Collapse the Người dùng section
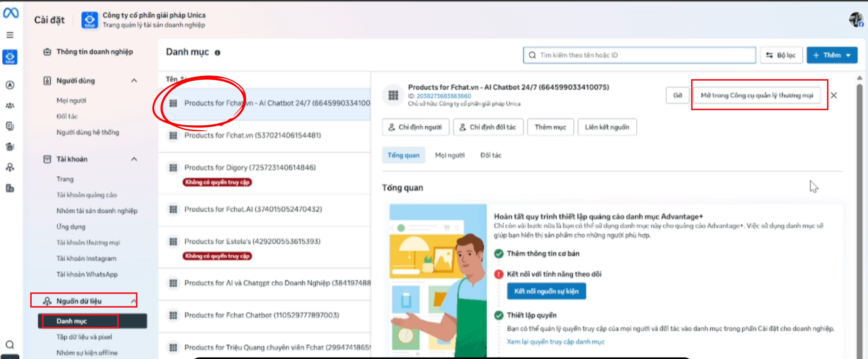 point(134,81)
